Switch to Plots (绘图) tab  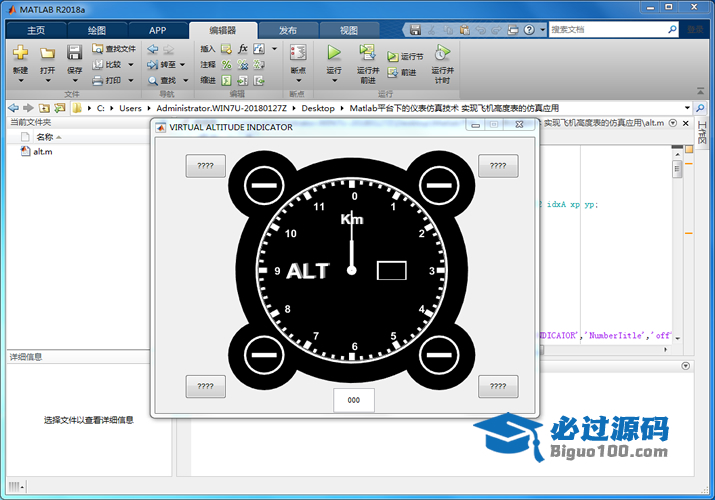pyautogui.click(x=97, y=31)
